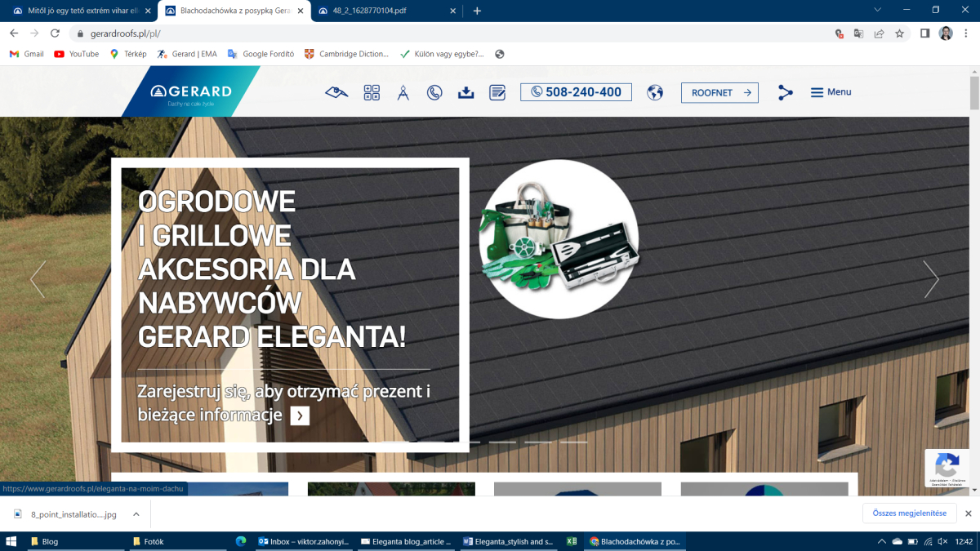The height and width of the screenshot is (551, 980).
Task: Click the ROOFNET button
Action: point(719,92)
